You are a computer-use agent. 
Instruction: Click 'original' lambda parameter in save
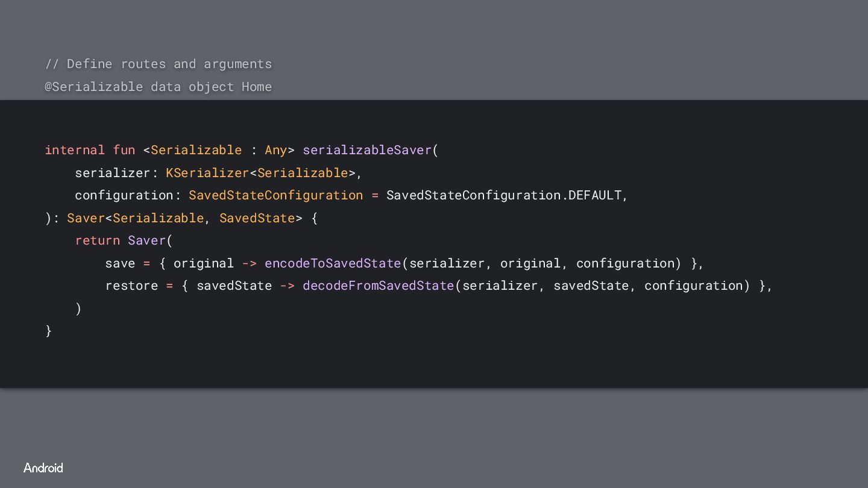pyautogui.click(x=204, y=263)
